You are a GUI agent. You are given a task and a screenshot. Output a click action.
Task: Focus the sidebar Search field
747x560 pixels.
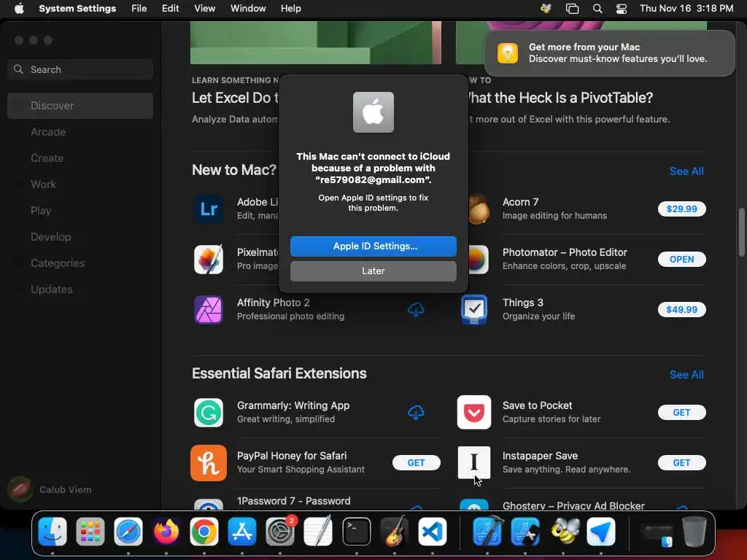[x=80, y=69]
